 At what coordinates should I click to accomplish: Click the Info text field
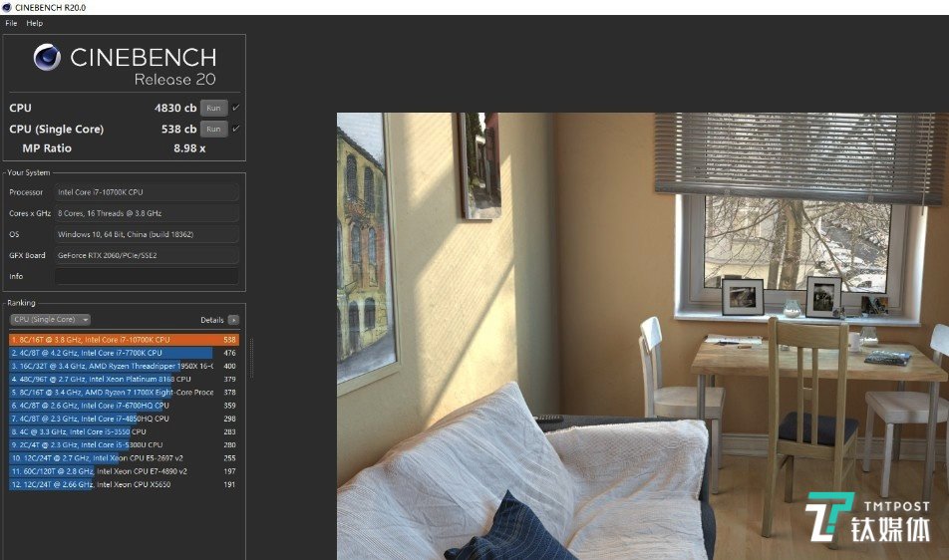147,276
